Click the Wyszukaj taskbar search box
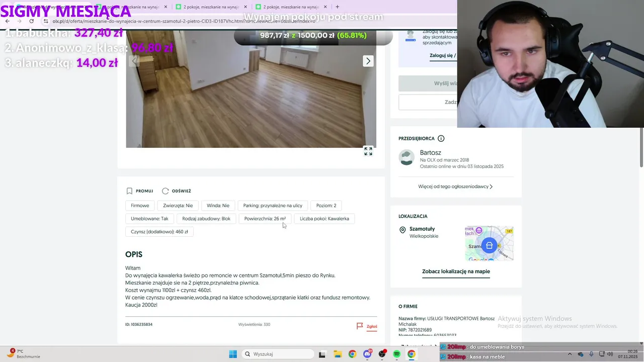The image size is (644, 362). click(x=277, y=354)
